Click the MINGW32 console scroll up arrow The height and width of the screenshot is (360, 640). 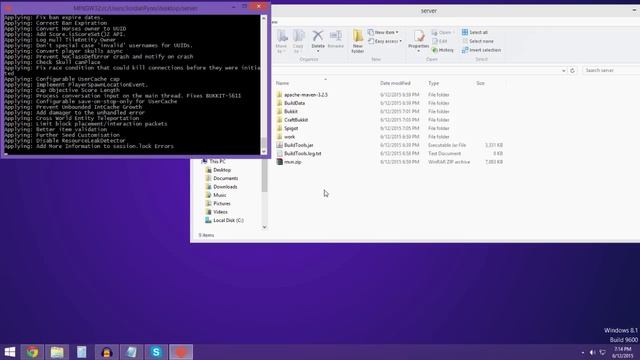[x=264, y=18]
